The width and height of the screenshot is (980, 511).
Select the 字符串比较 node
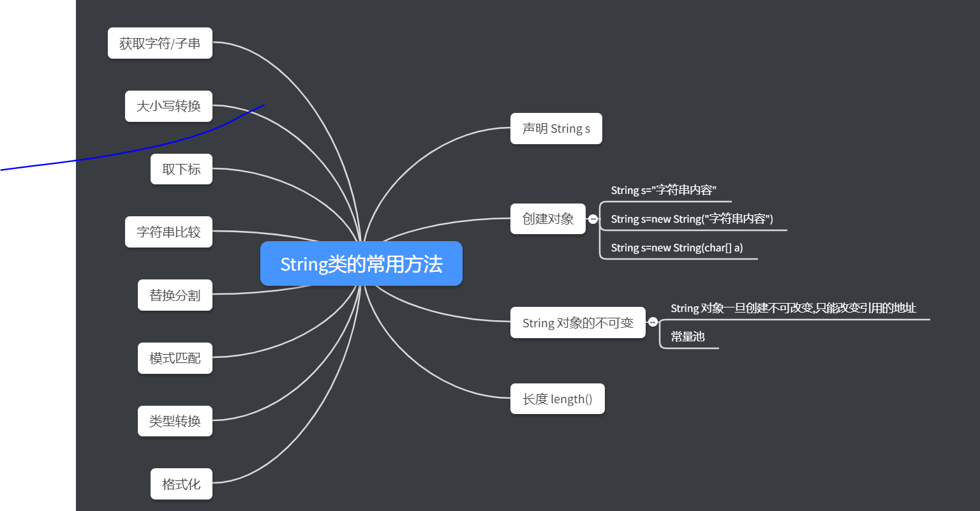click(x=168, y=232)
